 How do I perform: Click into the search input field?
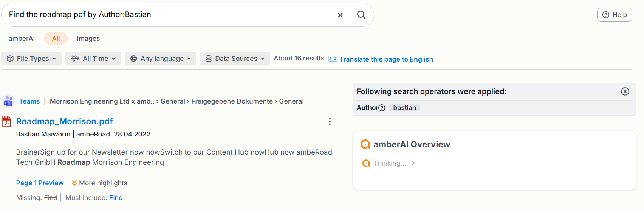(170, 15)
